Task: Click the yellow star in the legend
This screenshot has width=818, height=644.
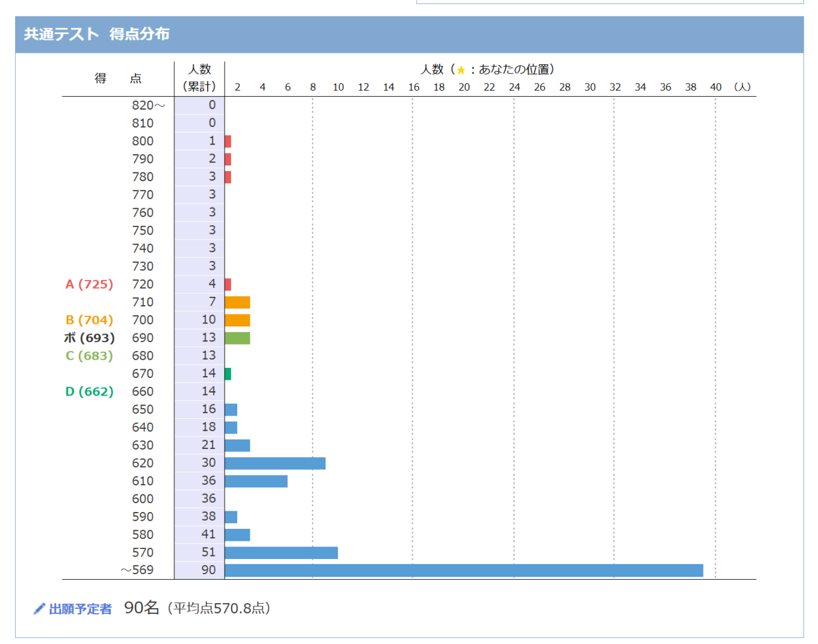Action: click(461, 70)
